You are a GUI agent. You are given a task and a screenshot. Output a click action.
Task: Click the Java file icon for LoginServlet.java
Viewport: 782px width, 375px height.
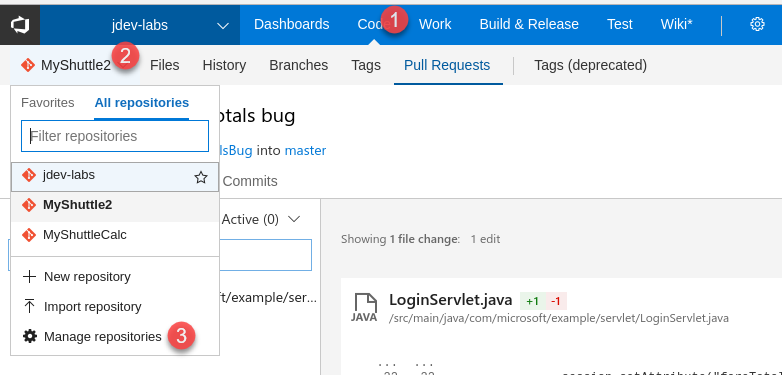click(365, 308)
